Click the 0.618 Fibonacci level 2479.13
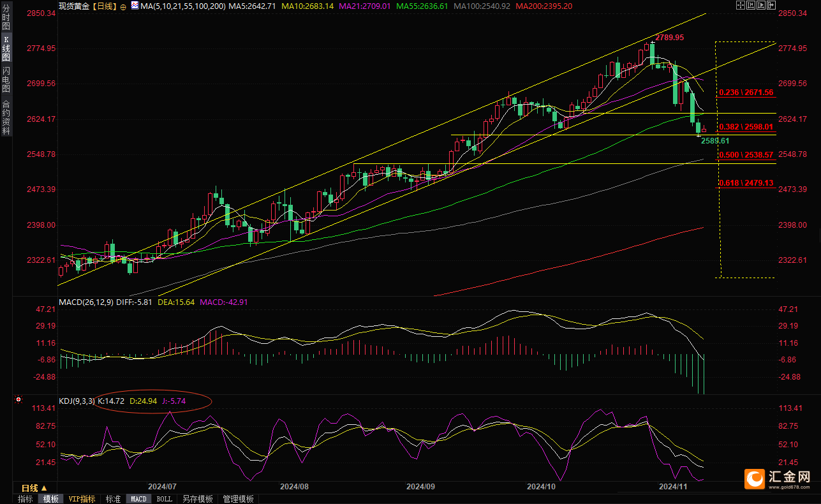 [x=746, y=183]
